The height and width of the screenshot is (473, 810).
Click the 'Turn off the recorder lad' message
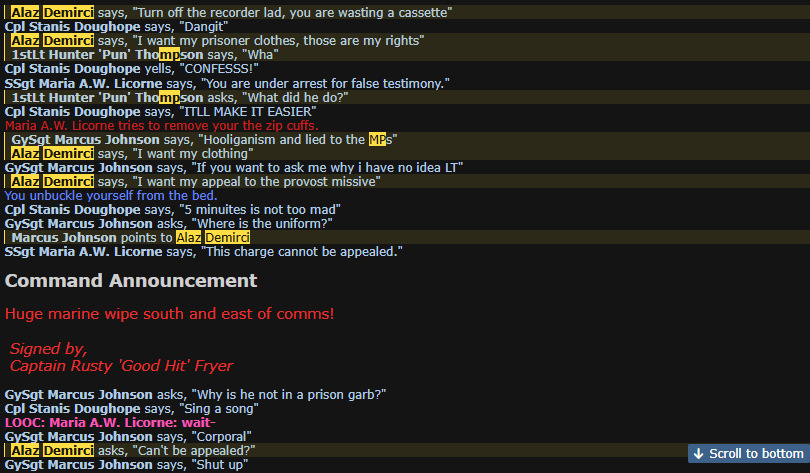232,12
